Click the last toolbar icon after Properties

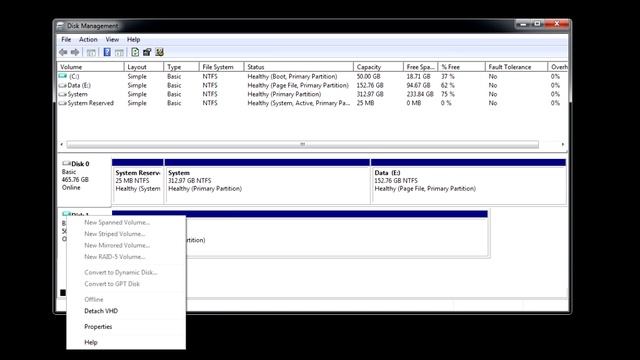pyautogui.click(x=160, y=52)
